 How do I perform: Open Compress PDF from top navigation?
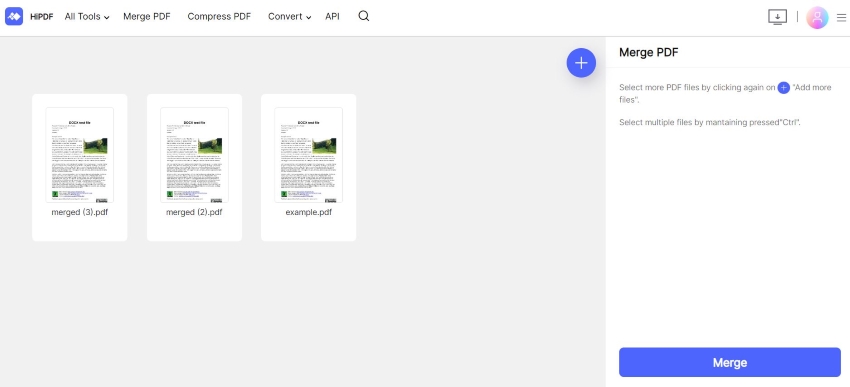point(219,17)
